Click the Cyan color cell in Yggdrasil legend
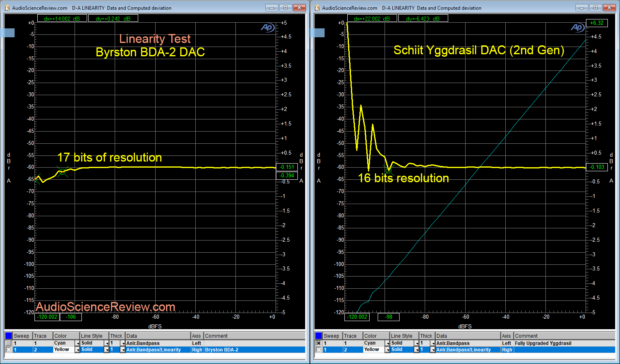Image resolution: width=620 pixels, height=364 pixels. pyautogui.click(x=374, y=343)
